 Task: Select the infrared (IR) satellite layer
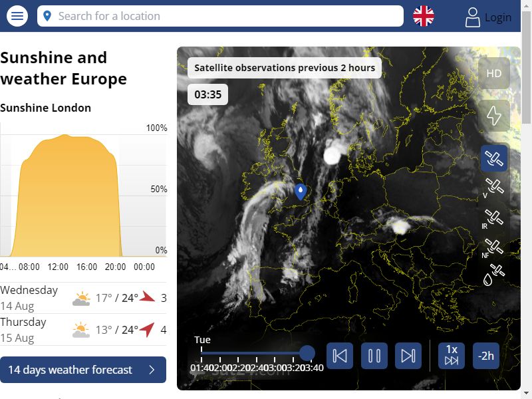[494, 217]
